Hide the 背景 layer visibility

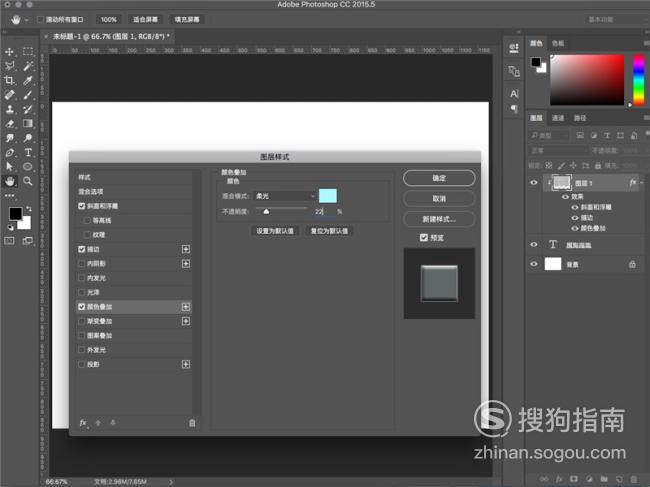[x=534, y=264]
